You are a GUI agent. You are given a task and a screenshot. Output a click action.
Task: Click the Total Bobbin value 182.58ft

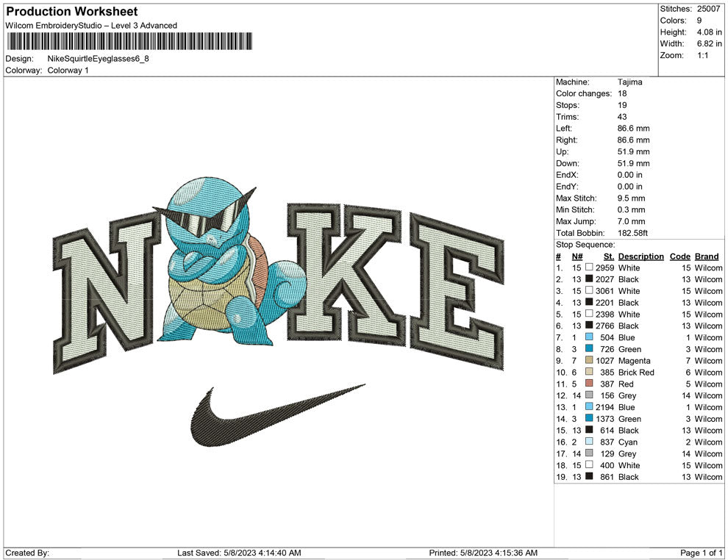pos(632,233)
